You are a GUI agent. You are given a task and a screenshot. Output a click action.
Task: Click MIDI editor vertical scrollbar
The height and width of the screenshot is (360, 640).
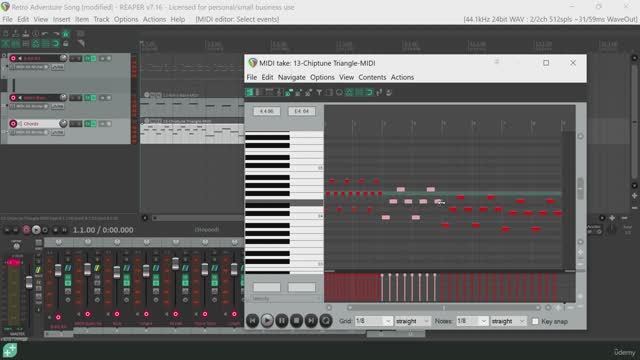coord(580,188)
